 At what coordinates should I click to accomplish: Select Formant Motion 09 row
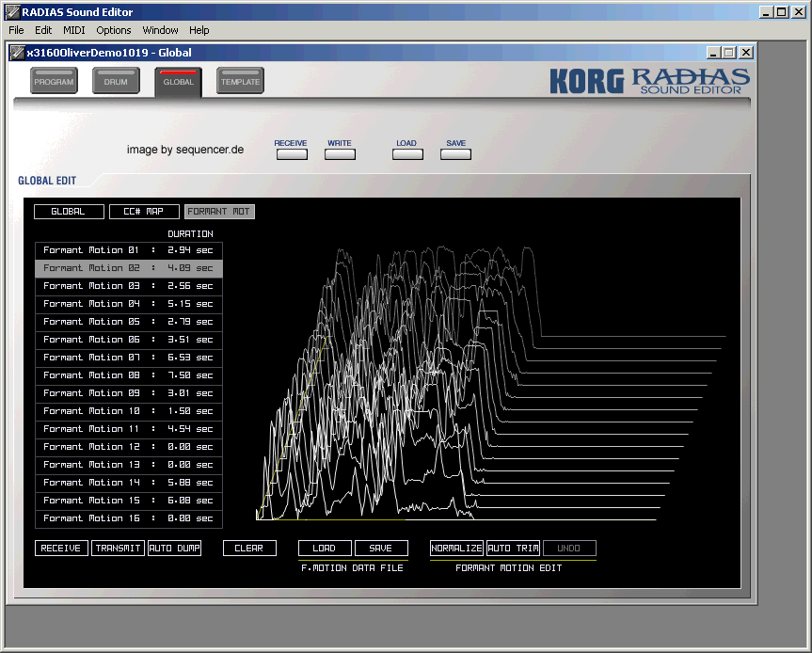pos(129,393)
